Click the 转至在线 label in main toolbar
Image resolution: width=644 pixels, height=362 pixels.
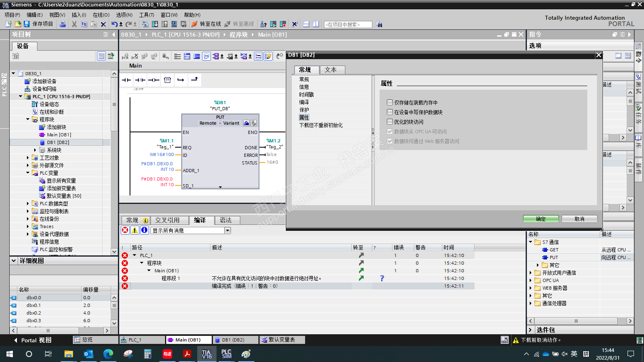pos(211,24)
